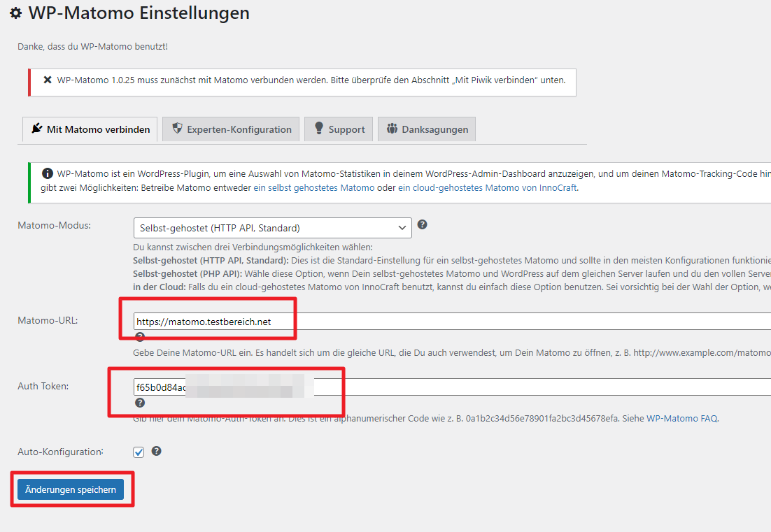The height and width of the screenshot is (532, 771).
Task: Switch to the Mit Matomo verbinden tab
Action: point(90,129)
